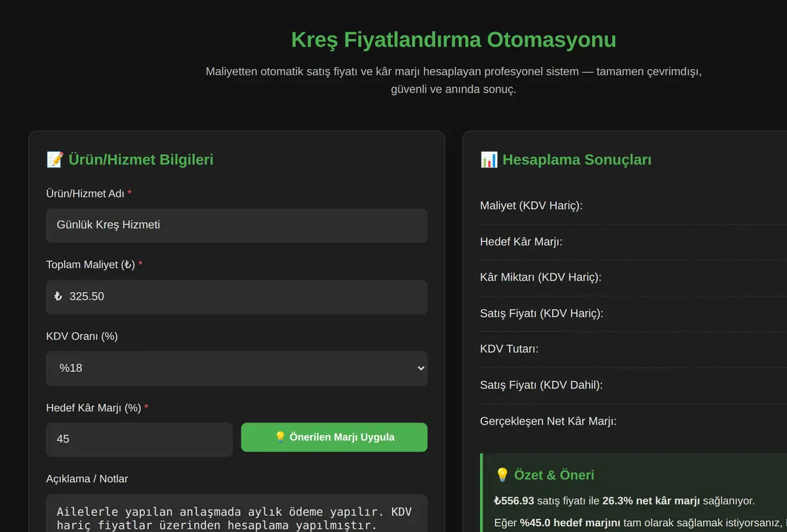Click the Ürün/Hizmet Adı input field
787x532 pixels.
point(237,225)
